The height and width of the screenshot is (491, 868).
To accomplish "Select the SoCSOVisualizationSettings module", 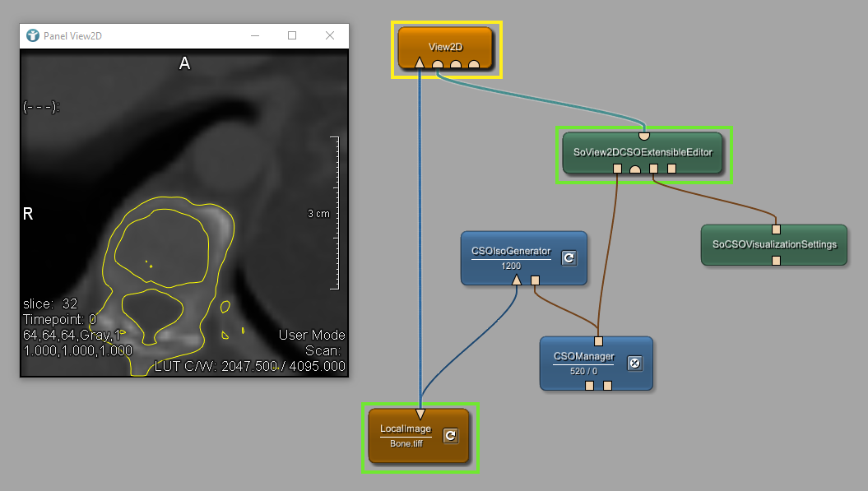I will click(773, 244).
